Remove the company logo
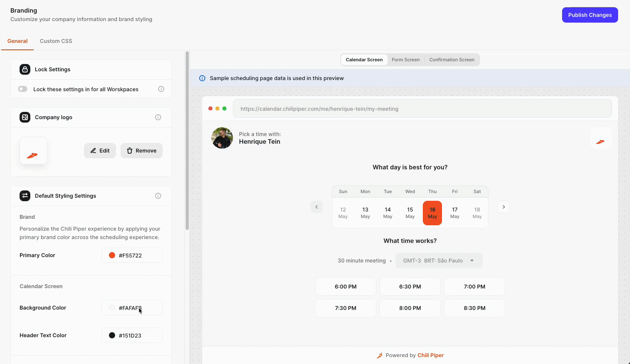Screen dimensions: 630x364 tap(142, 151)
